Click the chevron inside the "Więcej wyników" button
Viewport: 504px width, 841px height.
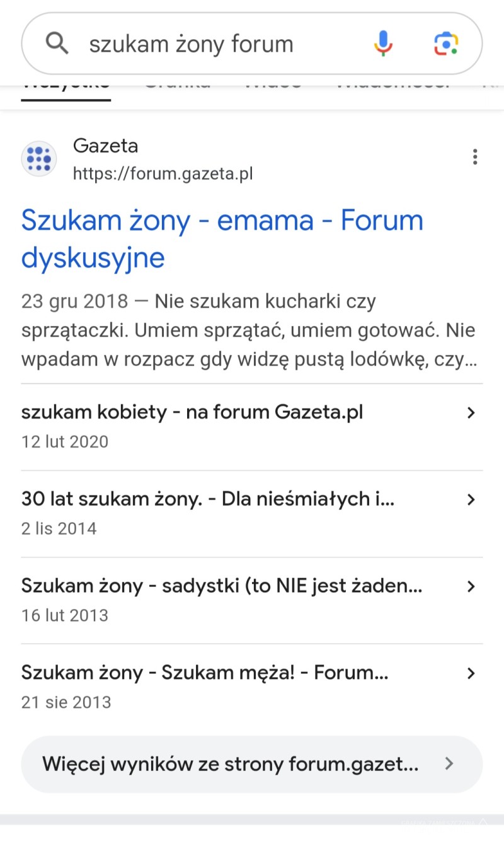tap(449, 764)
